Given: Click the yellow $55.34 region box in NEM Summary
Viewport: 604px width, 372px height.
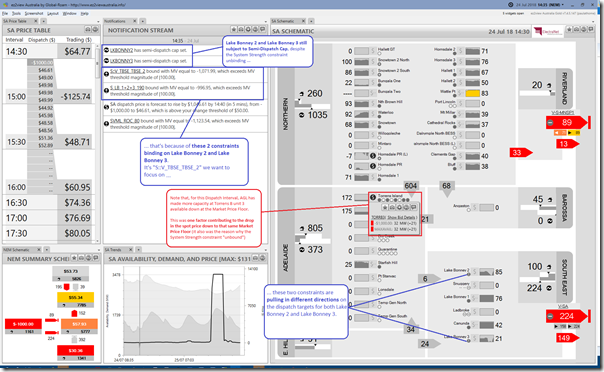Looking at the screenshot, I should [76, 297].
